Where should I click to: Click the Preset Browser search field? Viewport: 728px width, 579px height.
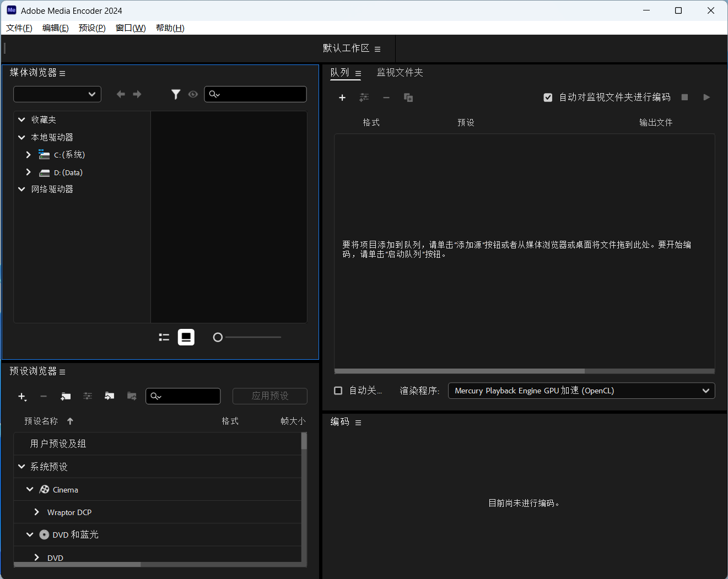click(x=183, y=396)
